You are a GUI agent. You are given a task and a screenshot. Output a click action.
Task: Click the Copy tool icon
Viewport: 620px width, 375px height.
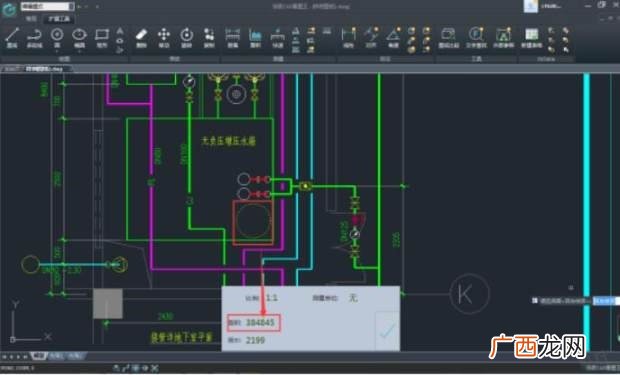click(209, 38)
